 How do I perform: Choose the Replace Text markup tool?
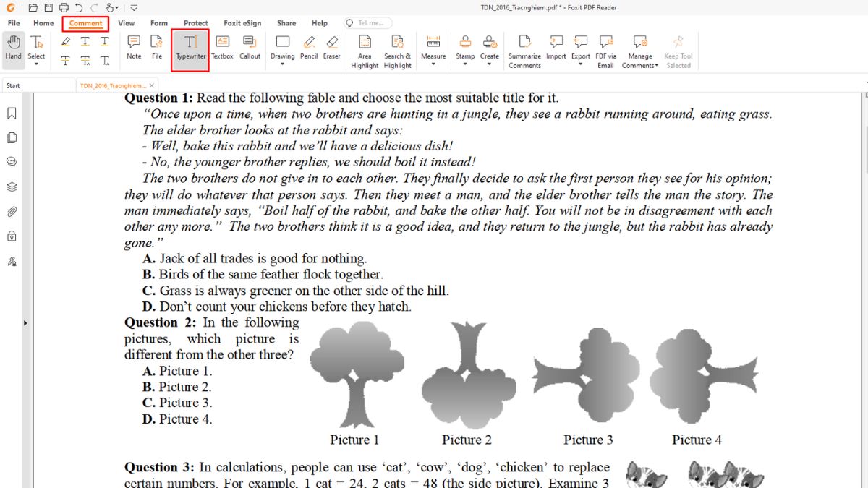pyautogui.click(x=85, y=61)
